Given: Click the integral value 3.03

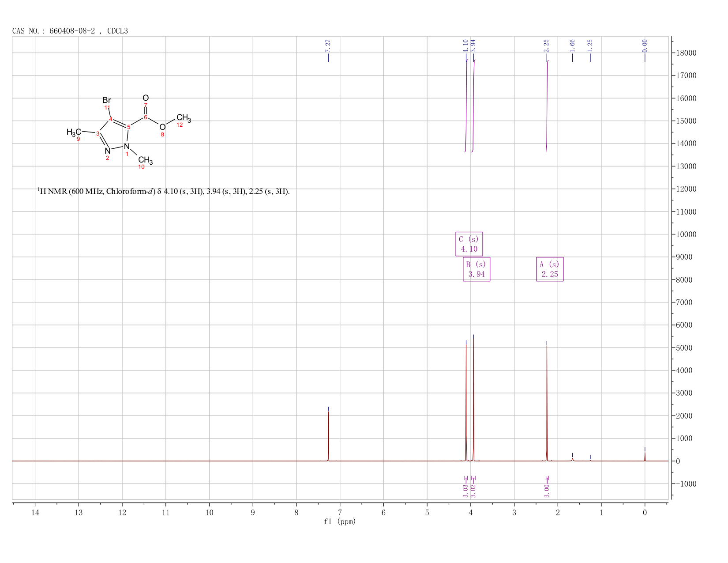Looking at the screenshot, I should [x=465, y=491].
